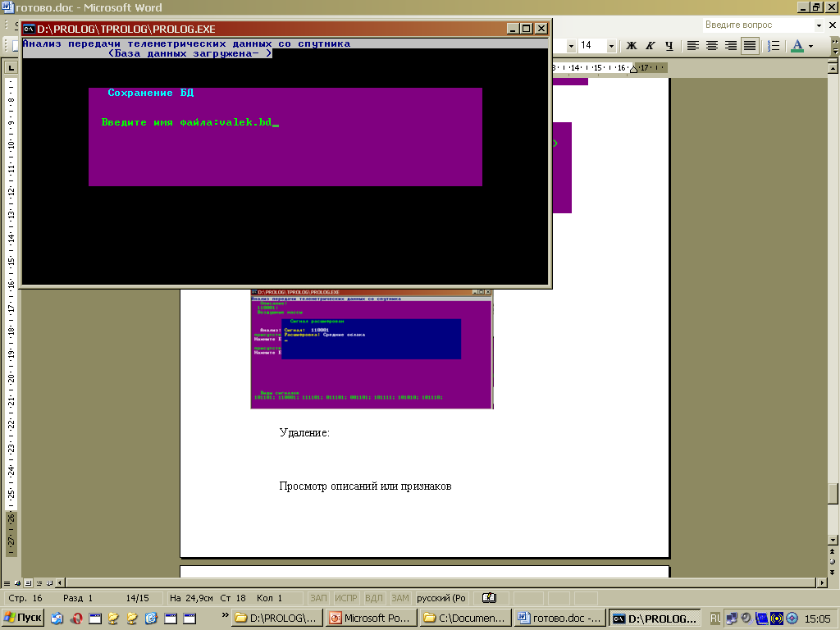
Task: Click the taskbar clock 15:05
Action: pyautogui.click(x=818, y=619)
